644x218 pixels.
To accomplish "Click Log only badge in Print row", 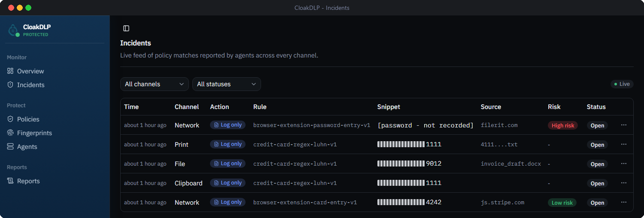I will (x=228, y=144).
